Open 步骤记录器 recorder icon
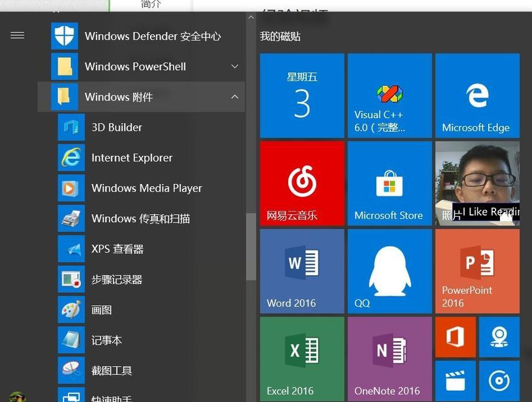 pos(72,279)
